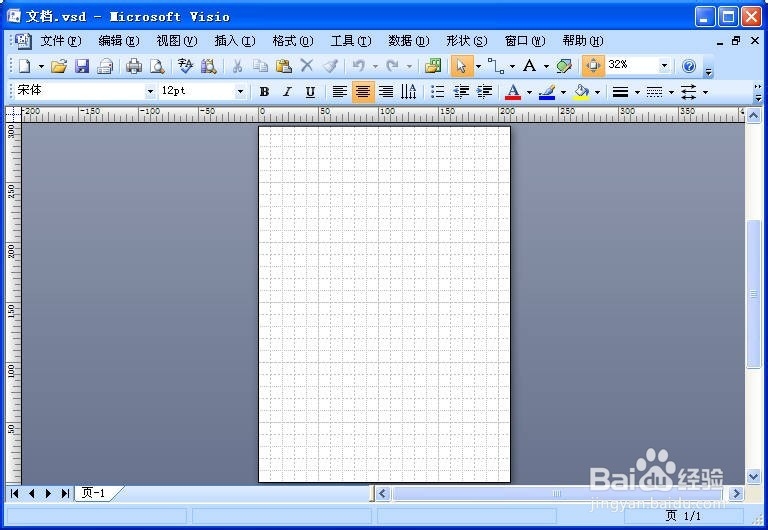The image size is (768, 530).
Task: Click the New document icon
Action: pyautogui.click(x=24, y=66)
